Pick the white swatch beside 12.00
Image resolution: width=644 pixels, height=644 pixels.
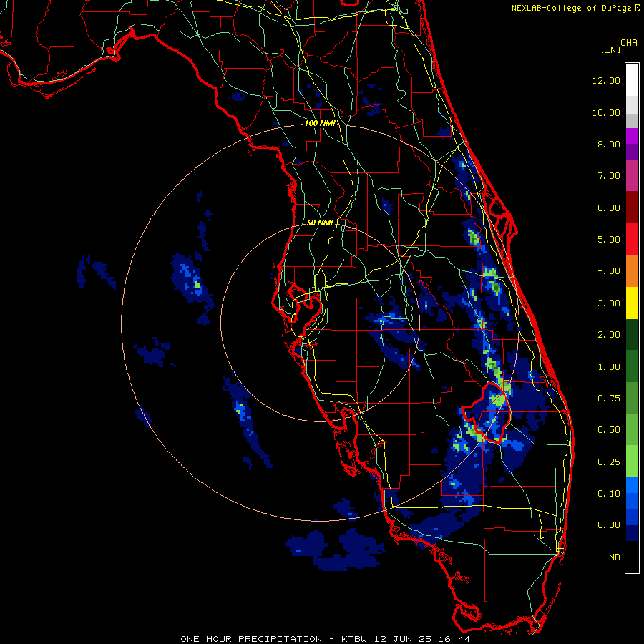(632, 80)
